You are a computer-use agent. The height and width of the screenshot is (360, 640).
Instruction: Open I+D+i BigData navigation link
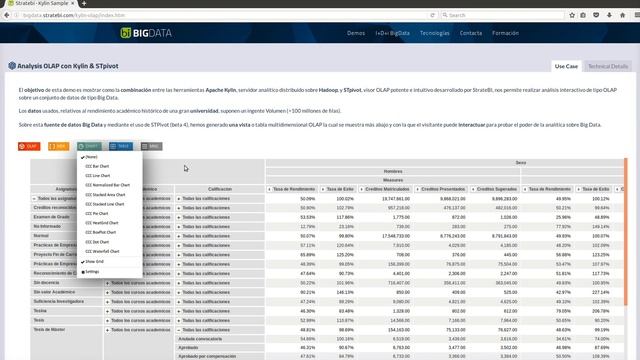[x=392, y=33]
